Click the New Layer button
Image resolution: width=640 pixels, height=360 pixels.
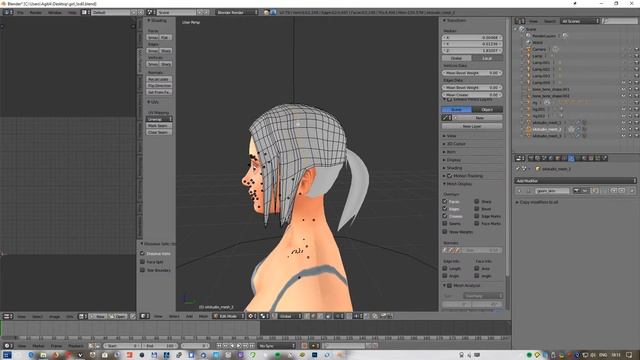point(472,126)
